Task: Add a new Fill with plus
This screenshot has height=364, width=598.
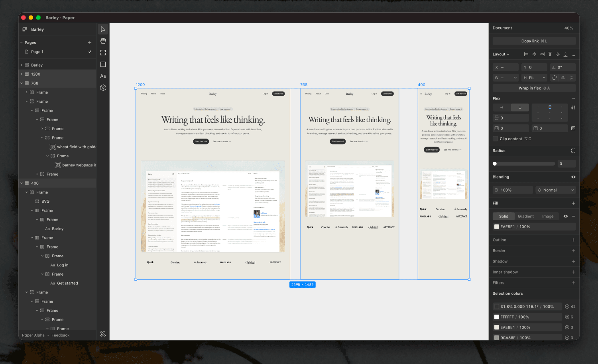Action: (x=573, y=203)
